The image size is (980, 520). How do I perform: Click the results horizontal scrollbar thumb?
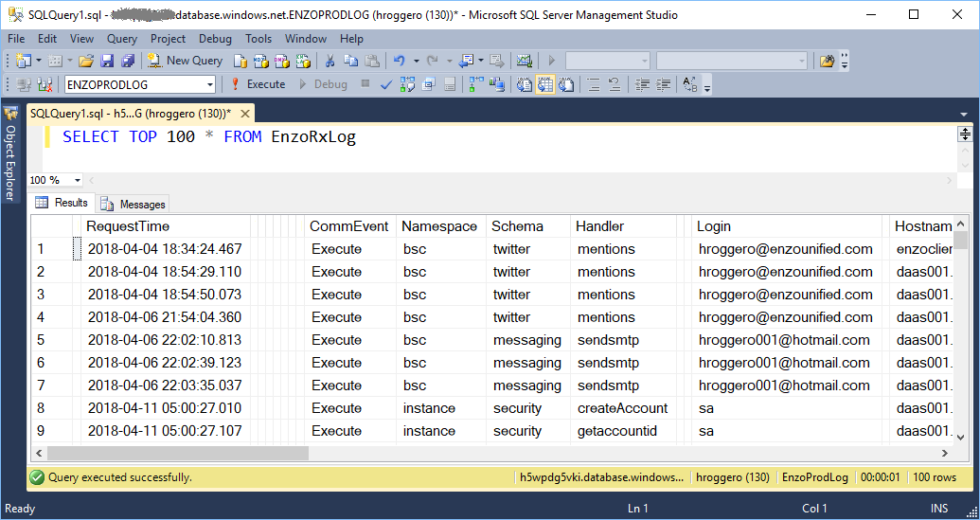point(178,453)
